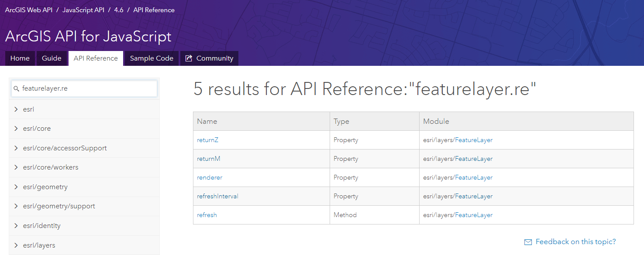Viewport: 644px width, 255px height.
Task: Expand the esri/geometry chevron
Action: click(x=16, y=187)
